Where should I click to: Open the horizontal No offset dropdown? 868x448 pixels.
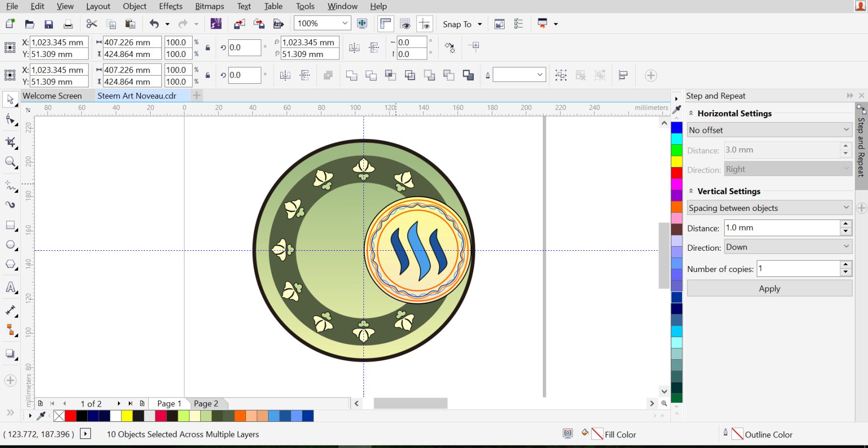point(769,130)
